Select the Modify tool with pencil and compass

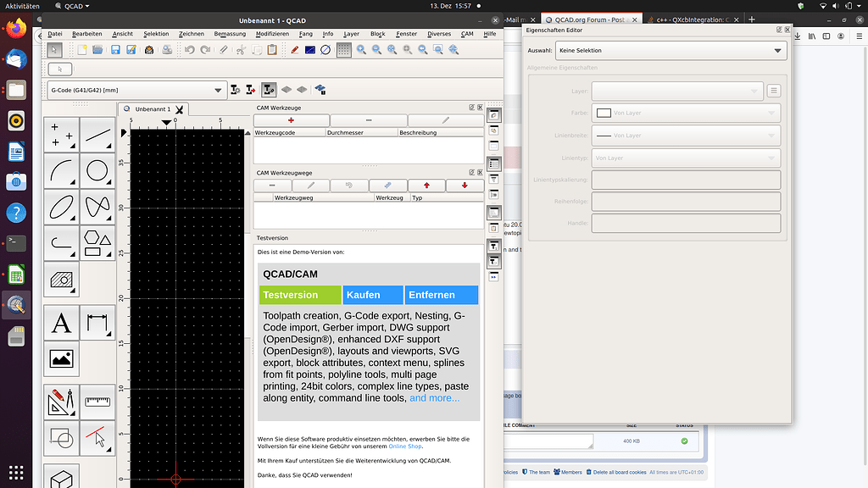pos(61,402)
